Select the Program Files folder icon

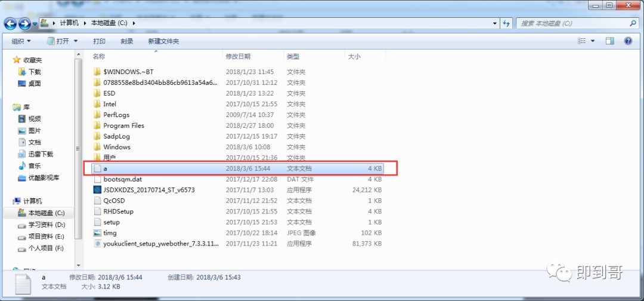[97, 125]
